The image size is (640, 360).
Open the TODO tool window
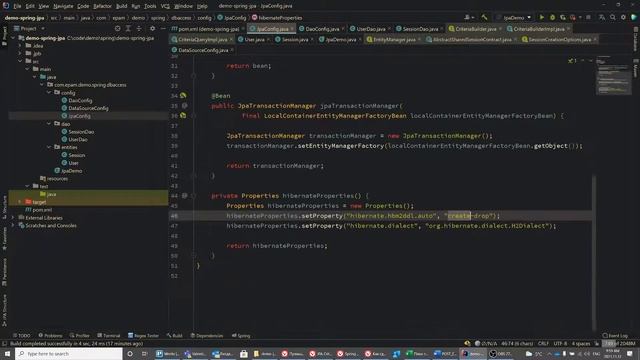click(21, 336)
